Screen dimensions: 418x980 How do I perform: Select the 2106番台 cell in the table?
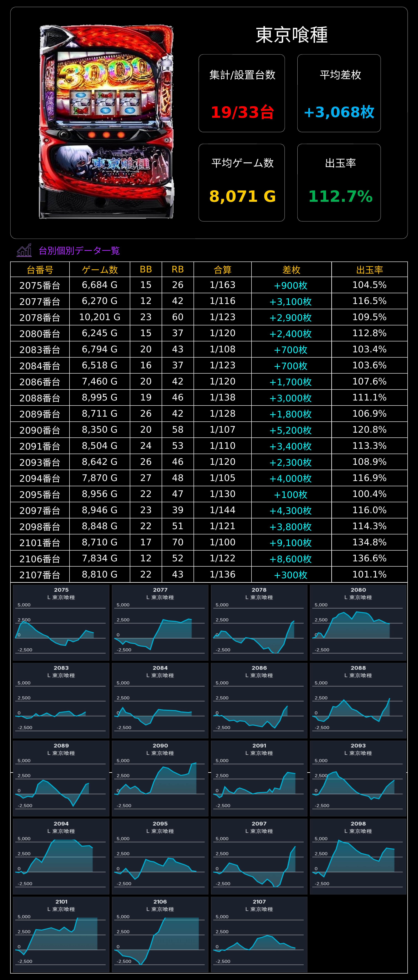(x=40, y=558)
